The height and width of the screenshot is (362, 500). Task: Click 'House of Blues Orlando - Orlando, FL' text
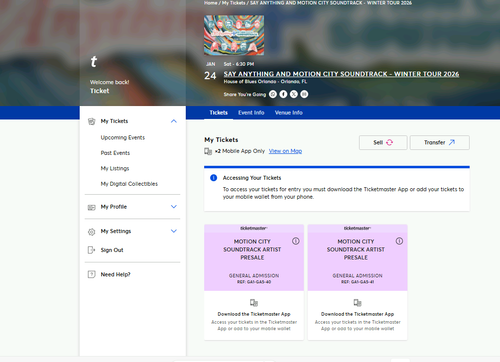[x=265, y=82]
